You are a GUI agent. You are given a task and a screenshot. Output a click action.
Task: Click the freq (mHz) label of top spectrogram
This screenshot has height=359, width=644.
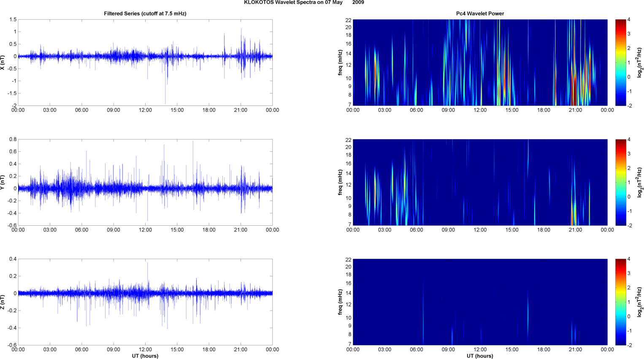(340, 62)
